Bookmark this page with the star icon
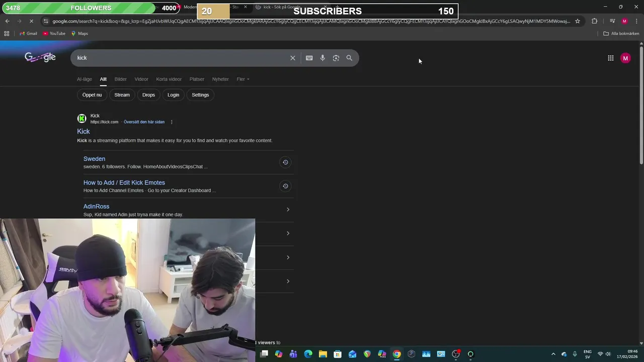Screen dimensions: 644x362 (x=578, y=21)
